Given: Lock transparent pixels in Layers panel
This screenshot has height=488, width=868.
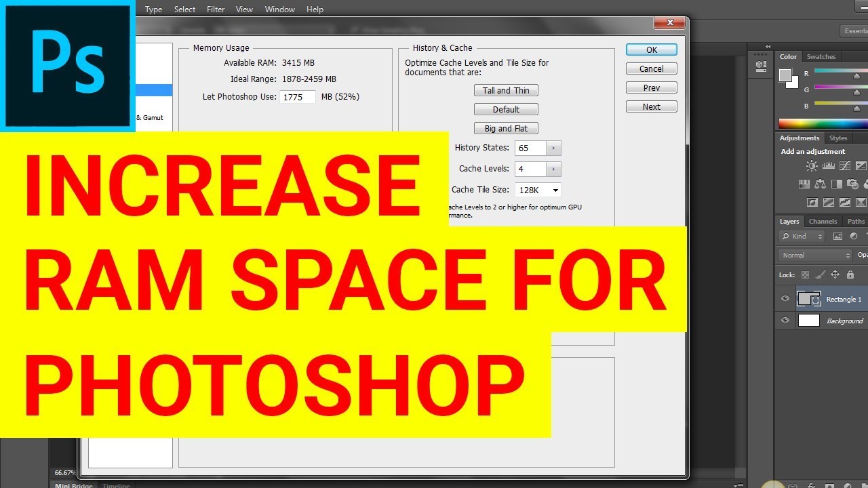Looking at the screenshot, I should coord(805,274).
